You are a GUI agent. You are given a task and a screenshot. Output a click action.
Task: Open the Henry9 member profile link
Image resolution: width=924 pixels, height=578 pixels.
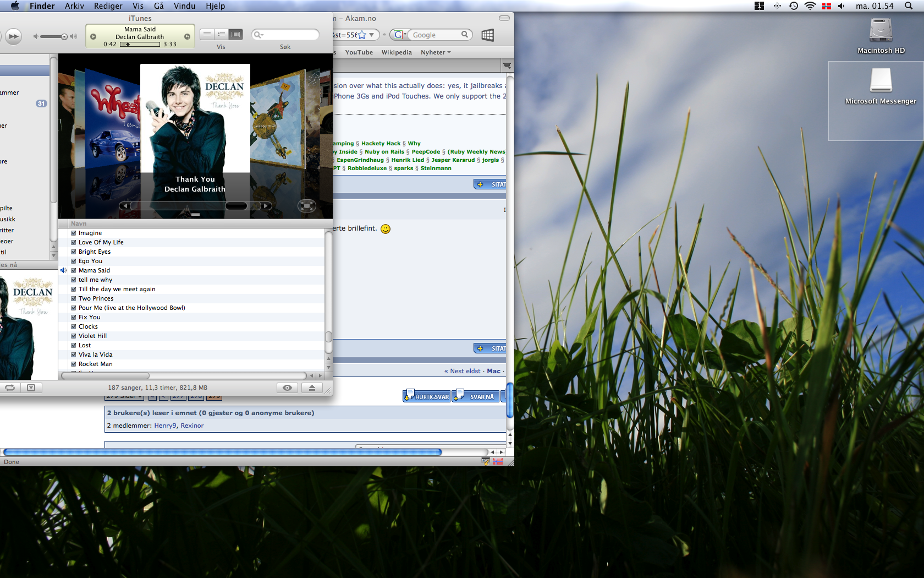coord(165,426)
